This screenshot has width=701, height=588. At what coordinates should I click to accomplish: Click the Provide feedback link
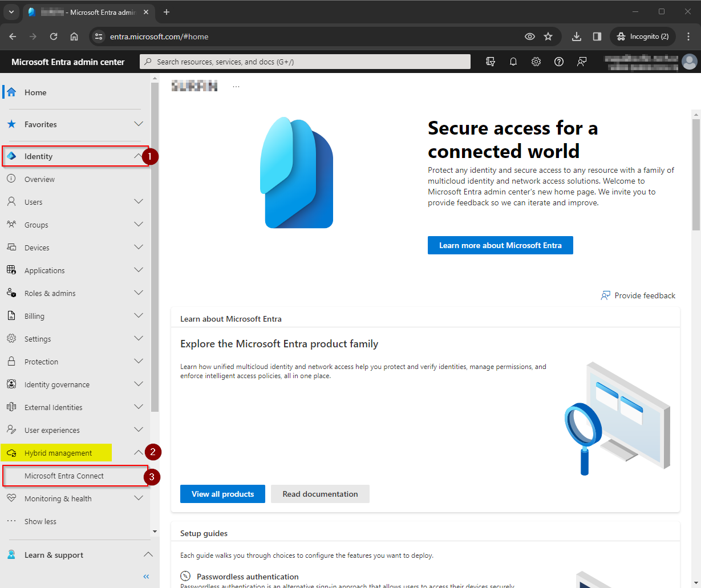pyautogui.click(x=638, y=295)
